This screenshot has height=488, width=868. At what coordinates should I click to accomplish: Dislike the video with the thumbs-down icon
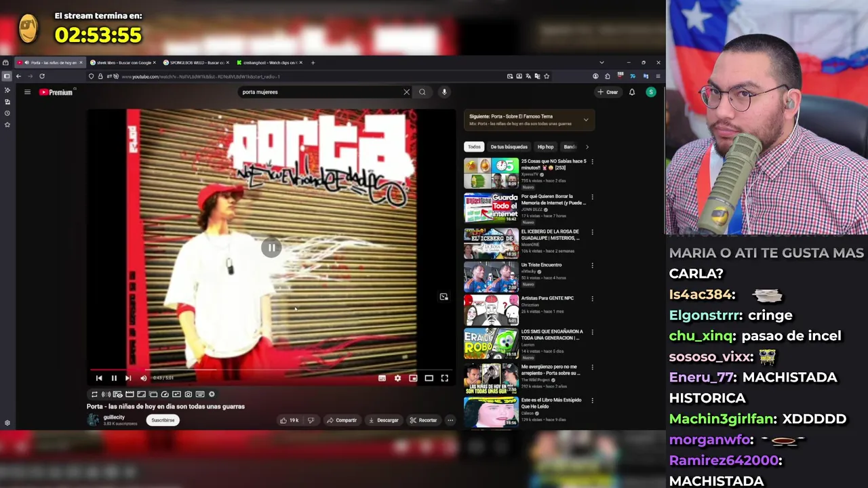tap(311, 420)
